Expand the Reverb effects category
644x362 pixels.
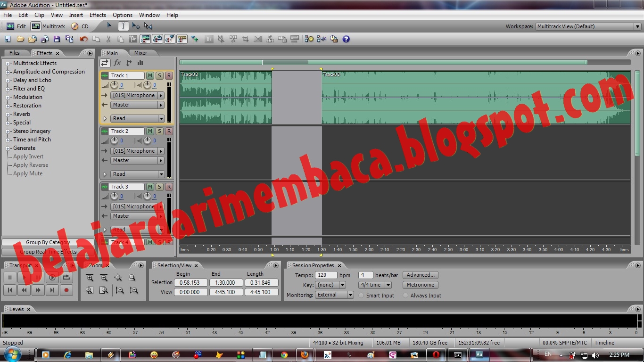pos(8,114)
